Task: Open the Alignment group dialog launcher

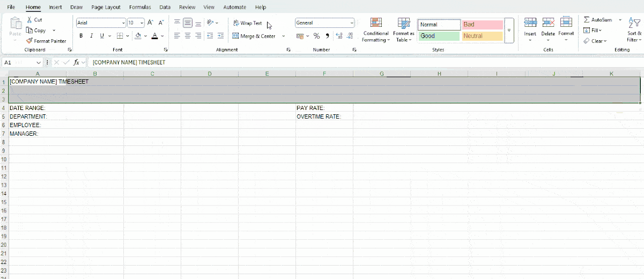Action: [x=288, y=50]
